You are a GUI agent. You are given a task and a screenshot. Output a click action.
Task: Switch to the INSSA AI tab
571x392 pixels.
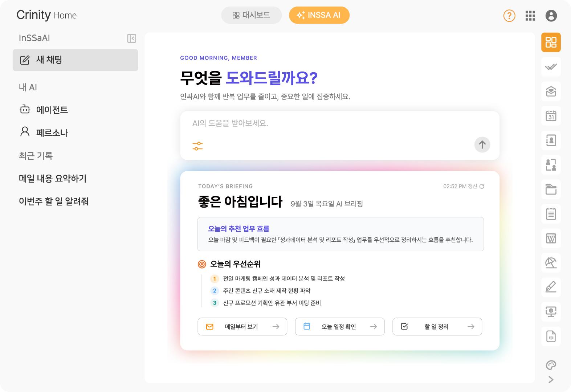tap(319, 15)
